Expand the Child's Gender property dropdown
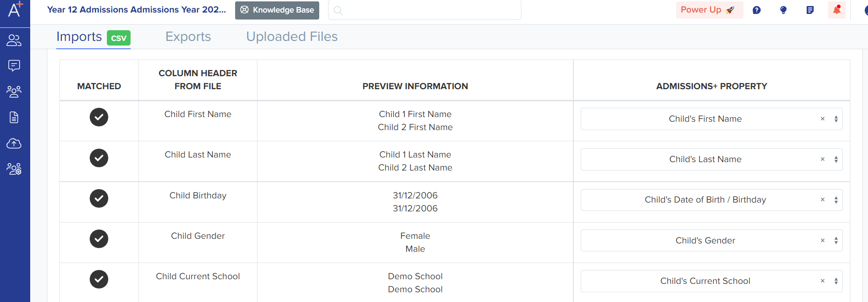 click(836, 241)
